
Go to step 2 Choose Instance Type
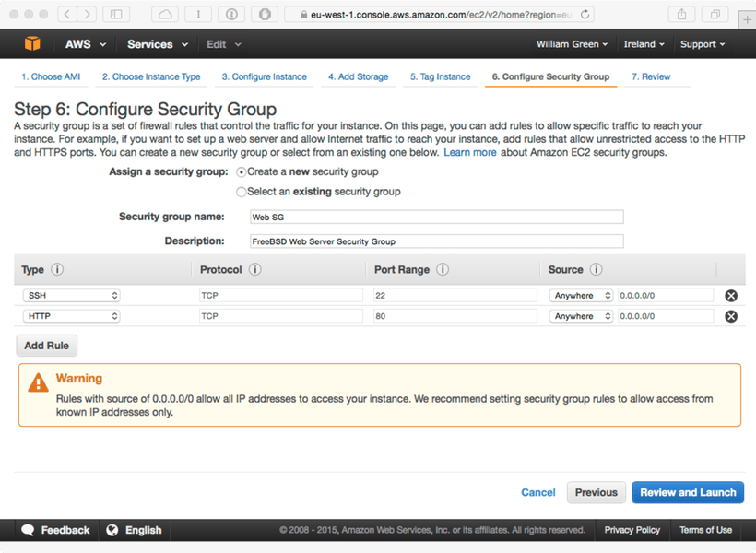click(x=151, y=76)
